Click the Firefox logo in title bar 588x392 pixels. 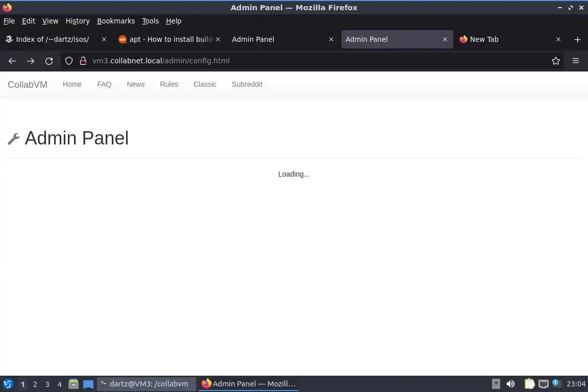[x=7, y=8]
